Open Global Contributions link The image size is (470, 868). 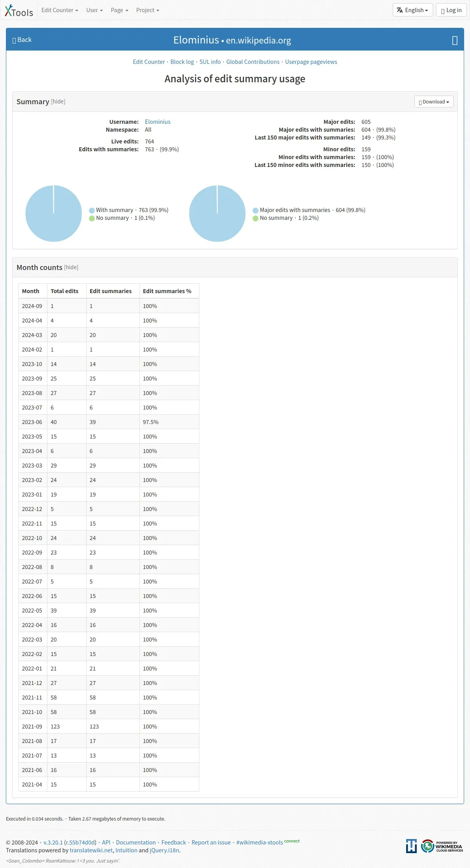pyautogui.click(x=253, y=62)
